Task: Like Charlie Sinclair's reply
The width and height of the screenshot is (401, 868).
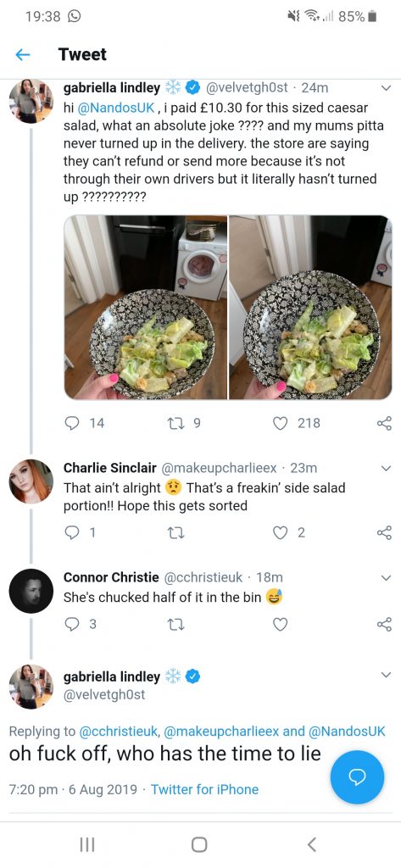Action: point(281,532)
